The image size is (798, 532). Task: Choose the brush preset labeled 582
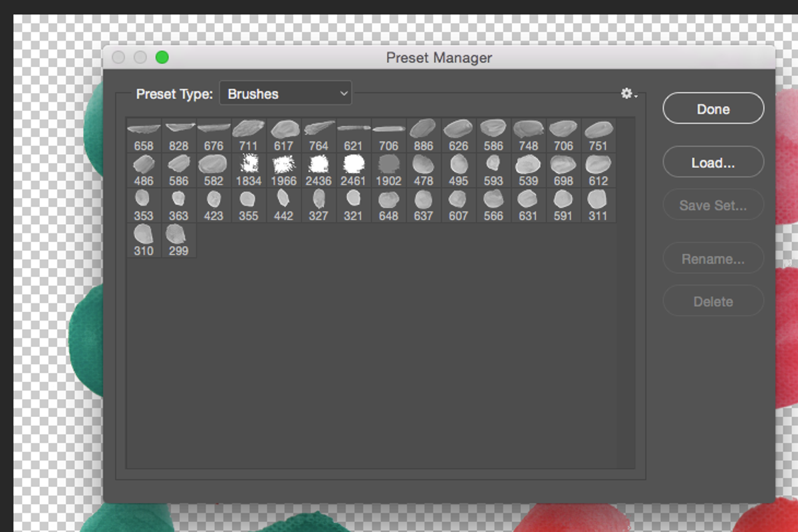[x=213, y=171]
